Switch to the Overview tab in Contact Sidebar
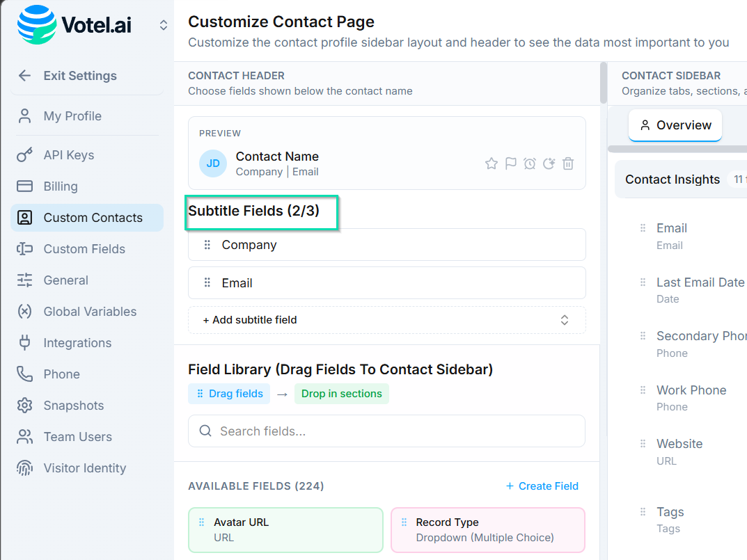Viewport: 747px width, 560px height. tap(675, 125)
